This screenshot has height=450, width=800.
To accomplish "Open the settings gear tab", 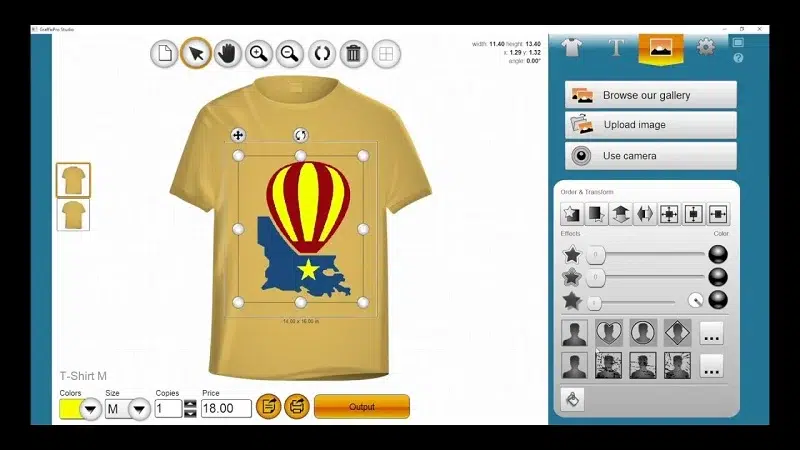I will pos(706,47).
